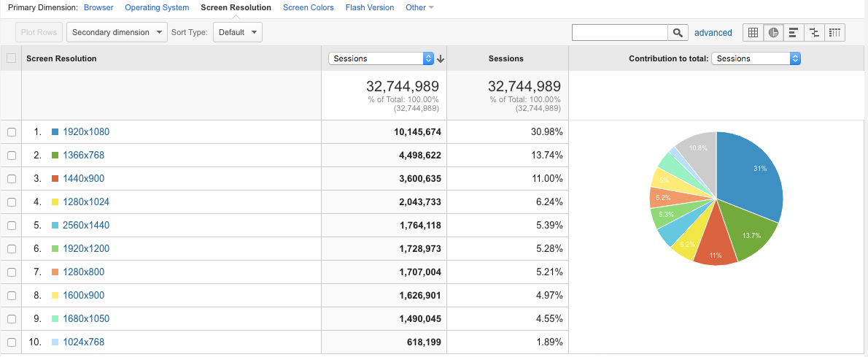Open the comparison view
This screenshot has height=357, width=868.
814,33
